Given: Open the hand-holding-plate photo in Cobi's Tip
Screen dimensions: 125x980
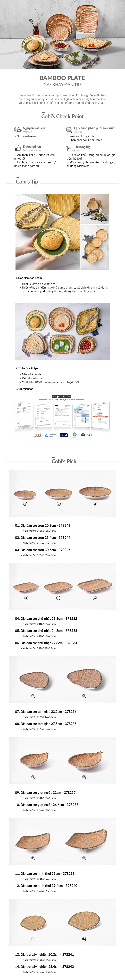Looking at the screenshot, I should 47,232.
